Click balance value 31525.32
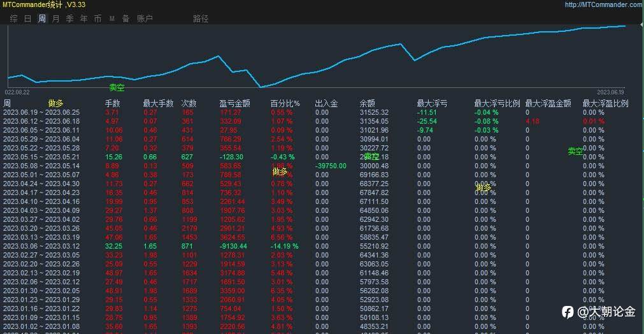 pos(374,112)
